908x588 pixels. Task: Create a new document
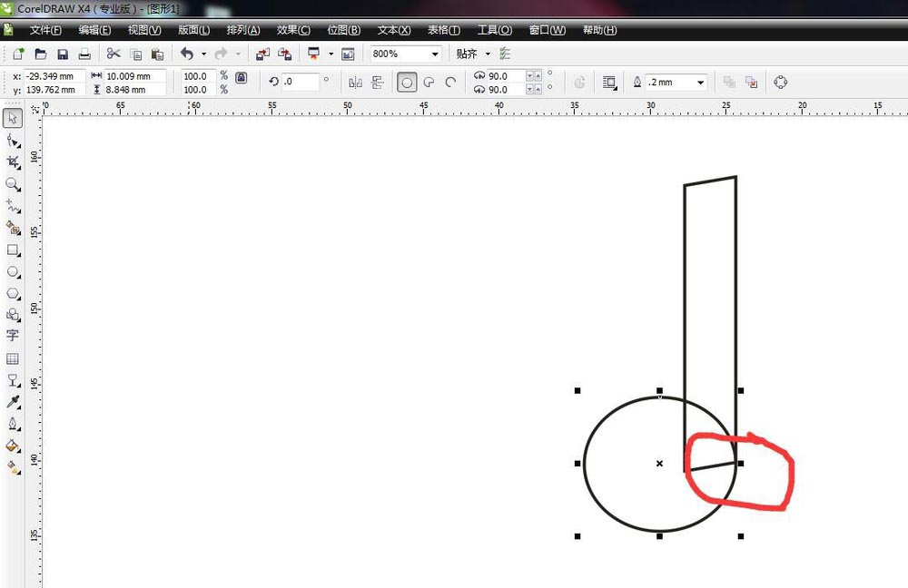pos(18,54)
